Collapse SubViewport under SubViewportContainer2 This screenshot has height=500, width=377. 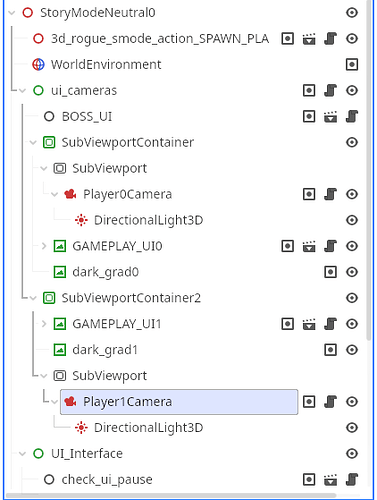coord(44,376)
